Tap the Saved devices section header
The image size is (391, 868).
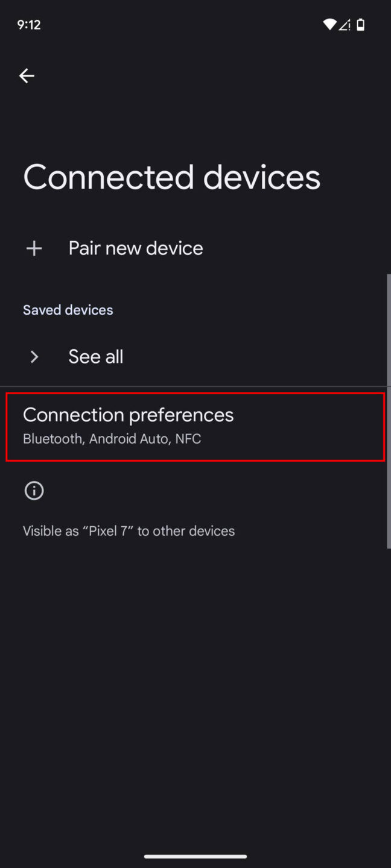click(68, 309)
